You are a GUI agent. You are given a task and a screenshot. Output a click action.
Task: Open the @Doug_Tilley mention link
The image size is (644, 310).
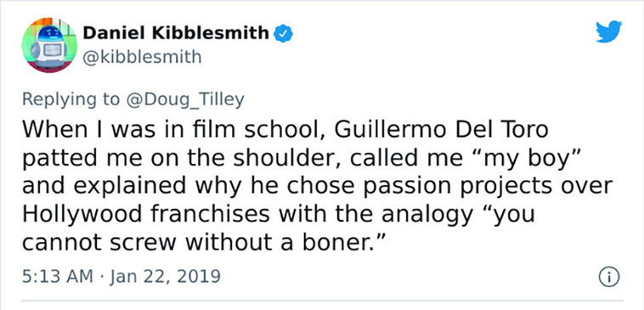pyautogui.click(x=186, y=99)
